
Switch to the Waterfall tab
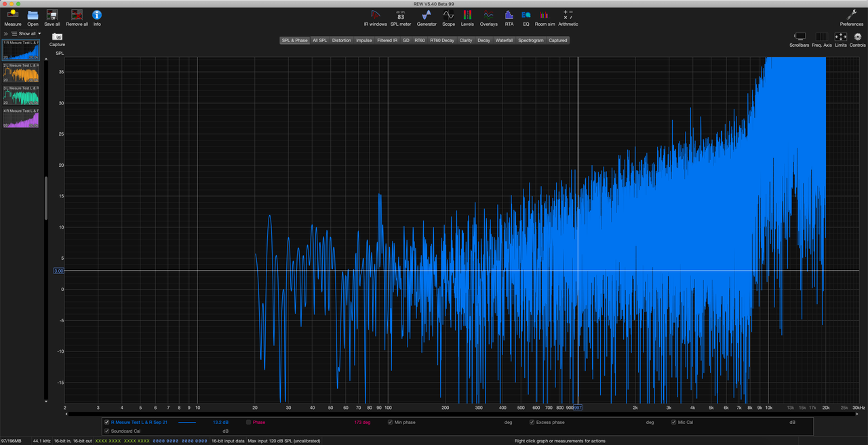tap(505, 40)
